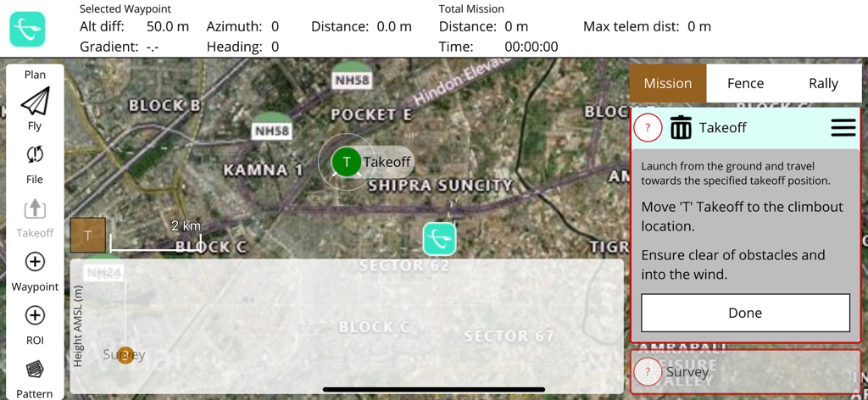Add an ROI with plus icon
The image size is (868, 400).
(x=35, y=315)
